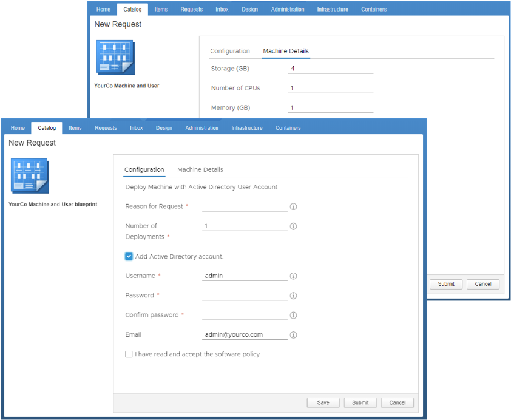Check the software policy acceptance checkbox
Image resolution: width=511 pixels, height=420 pixels.
click(x=129, y=354)
